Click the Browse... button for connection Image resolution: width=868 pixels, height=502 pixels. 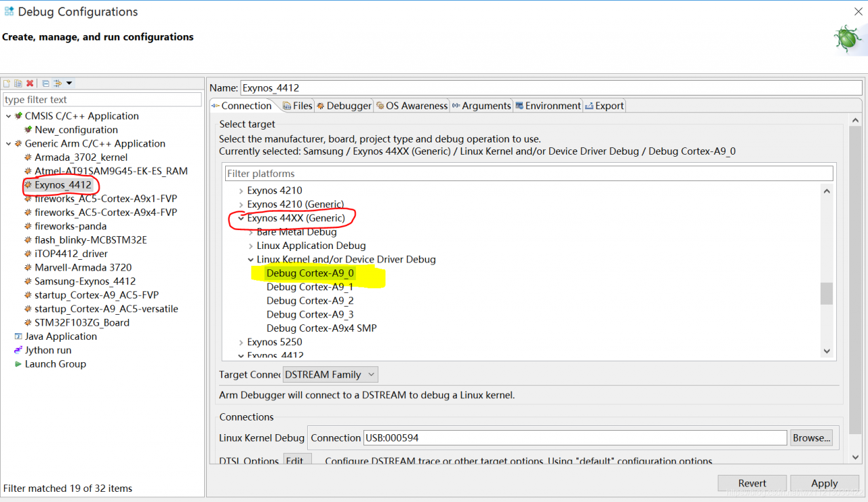click(811, 438)
